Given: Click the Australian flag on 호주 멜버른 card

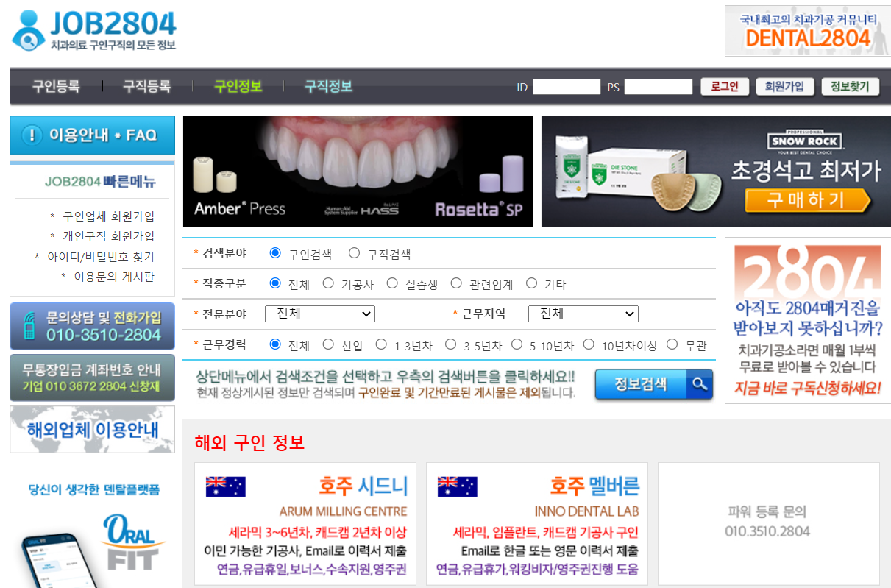Looking at the screenshot, I should [x=457, y=486].
